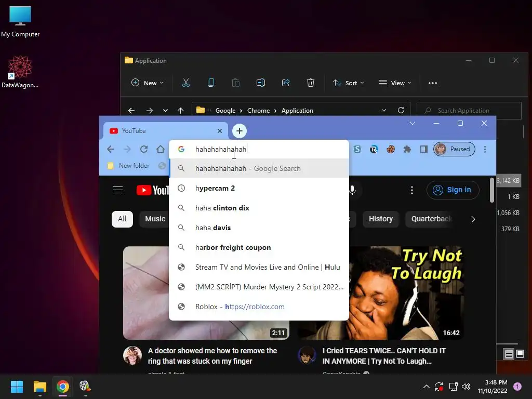The width and height of the screenshot is (532, 399).
Task: Open Chrome's three-dot menu
Action: pyautogui.click(x=485, y=149)
